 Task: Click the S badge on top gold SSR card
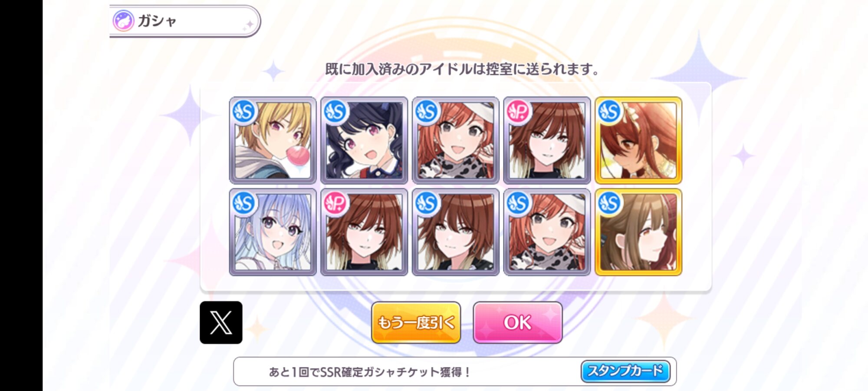point(609,112)
